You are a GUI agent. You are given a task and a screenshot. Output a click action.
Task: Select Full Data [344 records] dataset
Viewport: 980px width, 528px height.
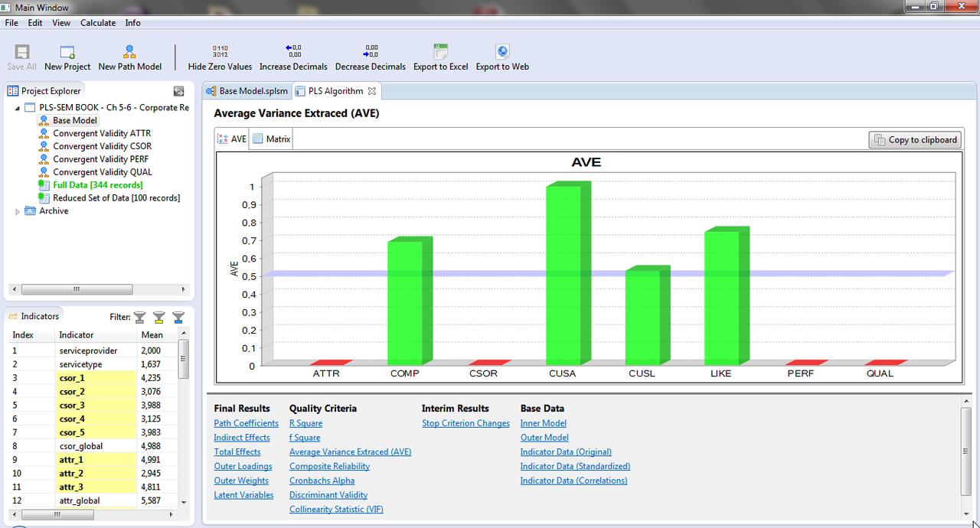click(97, 185)
